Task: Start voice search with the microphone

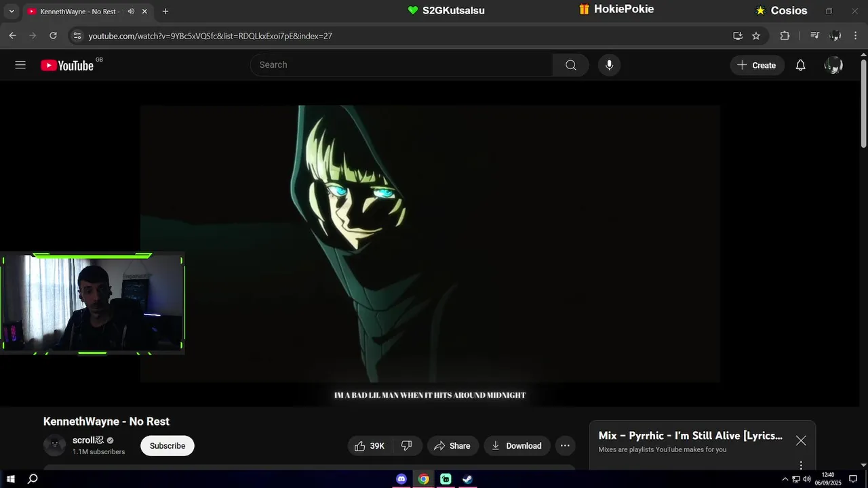Action: click(609, 65)
